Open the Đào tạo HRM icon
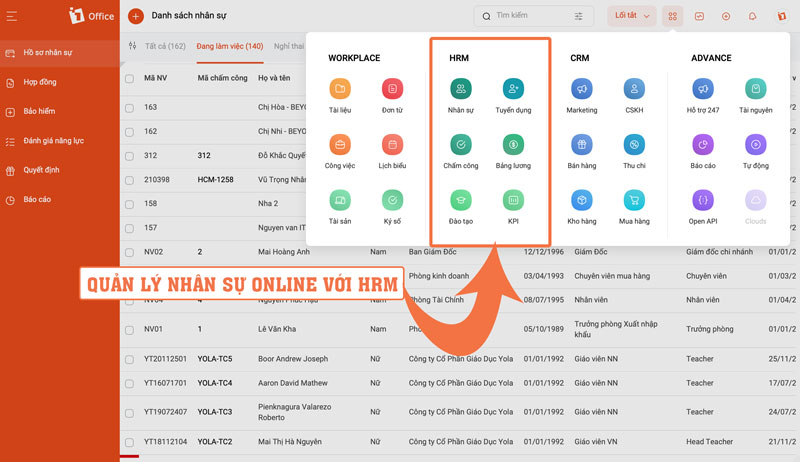 pos(461,200)
